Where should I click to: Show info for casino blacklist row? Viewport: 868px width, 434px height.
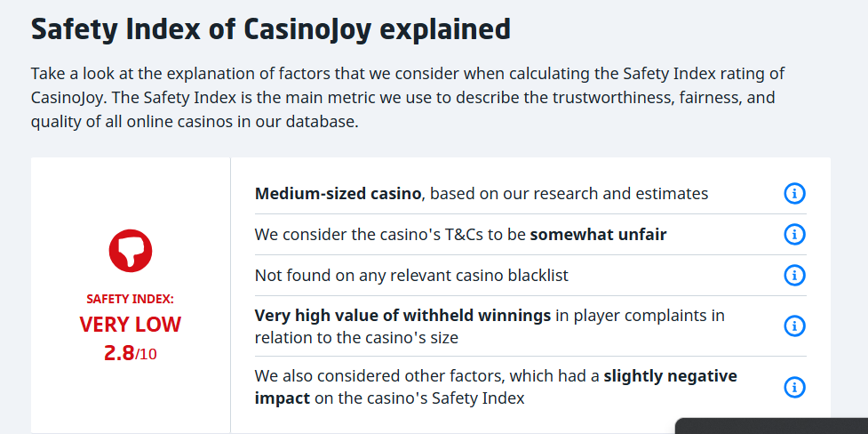tap(794, 275)
